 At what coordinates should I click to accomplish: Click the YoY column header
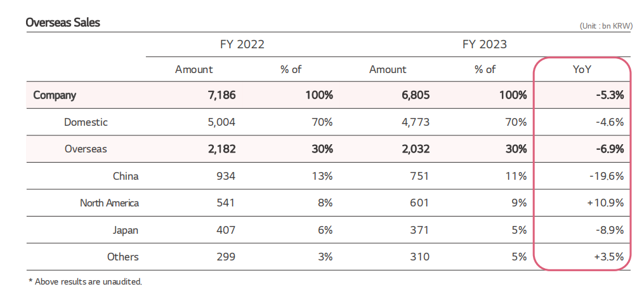[582, 69]
